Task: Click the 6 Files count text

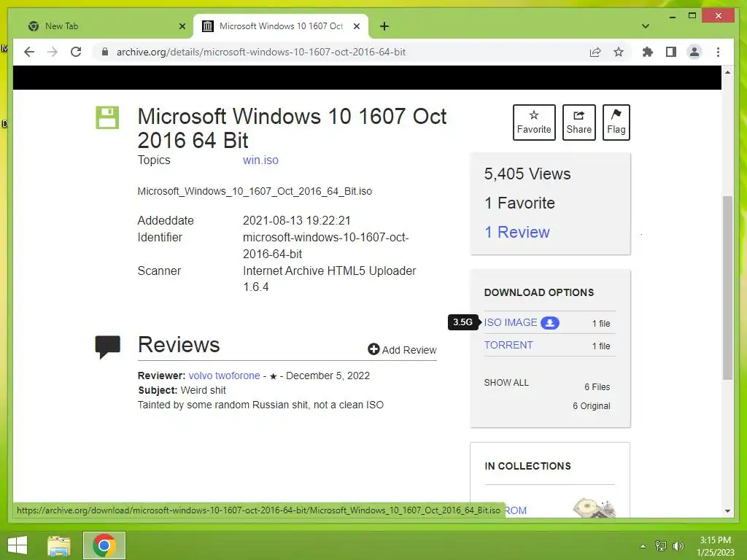Action: pos(597,386)
